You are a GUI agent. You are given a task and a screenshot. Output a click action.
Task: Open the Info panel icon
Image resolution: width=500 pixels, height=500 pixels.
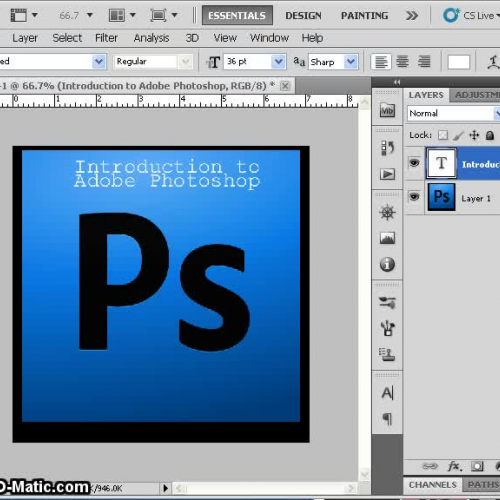pyautogui.click(x=387, y=264)
